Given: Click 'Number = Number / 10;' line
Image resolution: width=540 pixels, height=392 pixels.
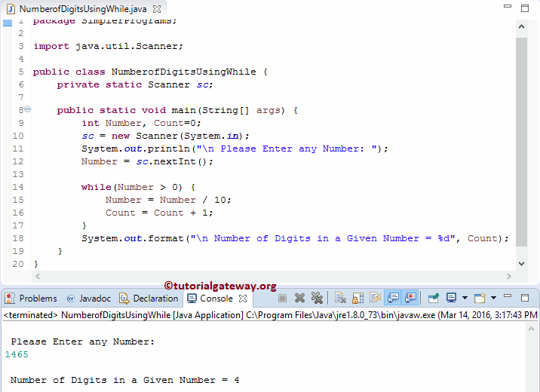Looking at the screenshot, I should [x=168, y=200].
